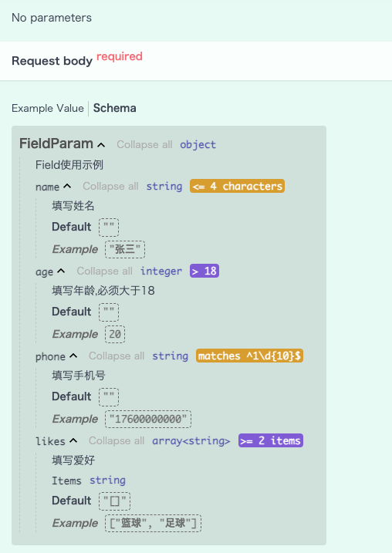Click the array<string> type label
The width and height of the screenshot is (392, 553).
pos(191,441)
